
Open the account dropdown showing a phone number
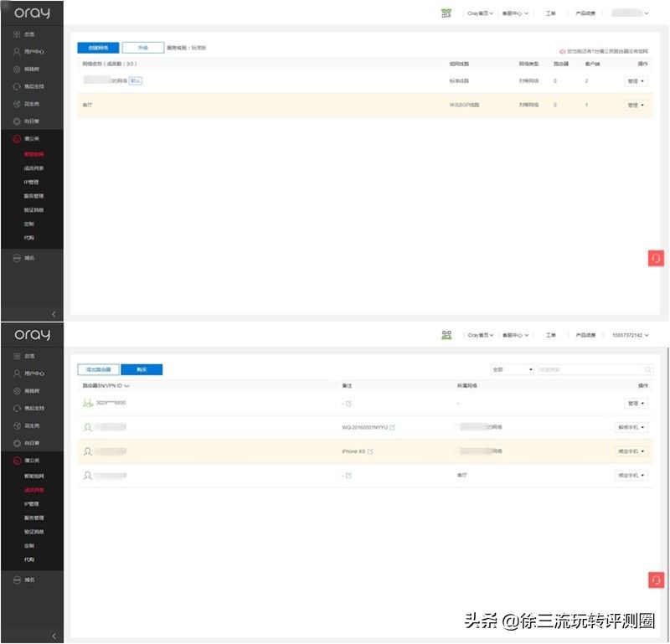click(x=631, y=336)
